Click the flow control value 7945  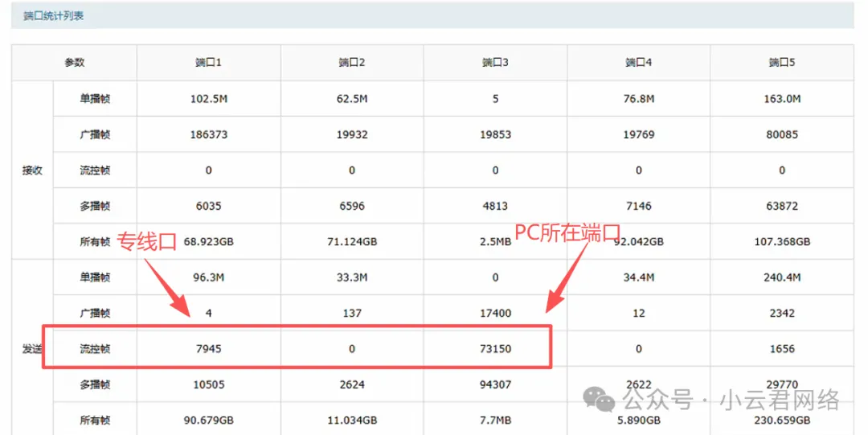pyautogui.click(x=208, y=349)
